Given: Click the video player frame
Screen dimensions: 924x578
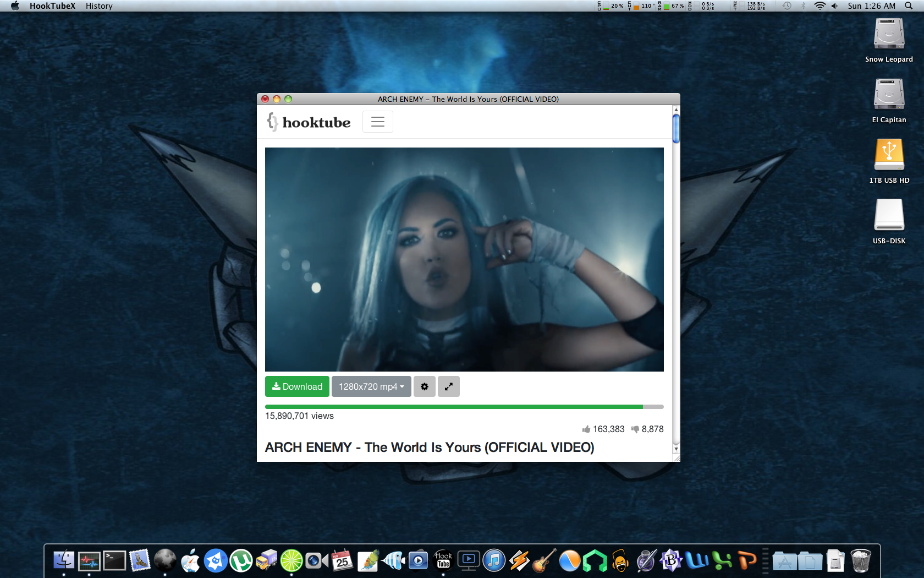Looking at the screenshot, I should click(x=464, y=259).
